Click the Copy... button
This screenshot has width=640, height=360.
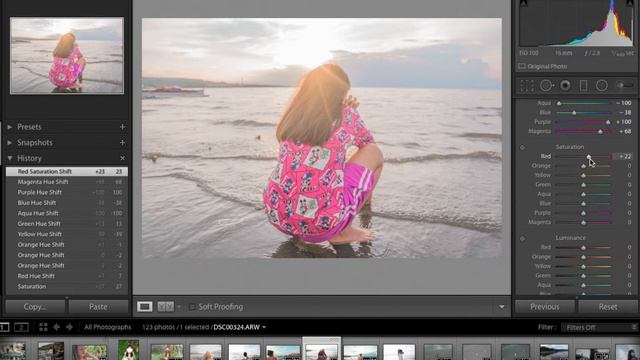tap(35, 307)
